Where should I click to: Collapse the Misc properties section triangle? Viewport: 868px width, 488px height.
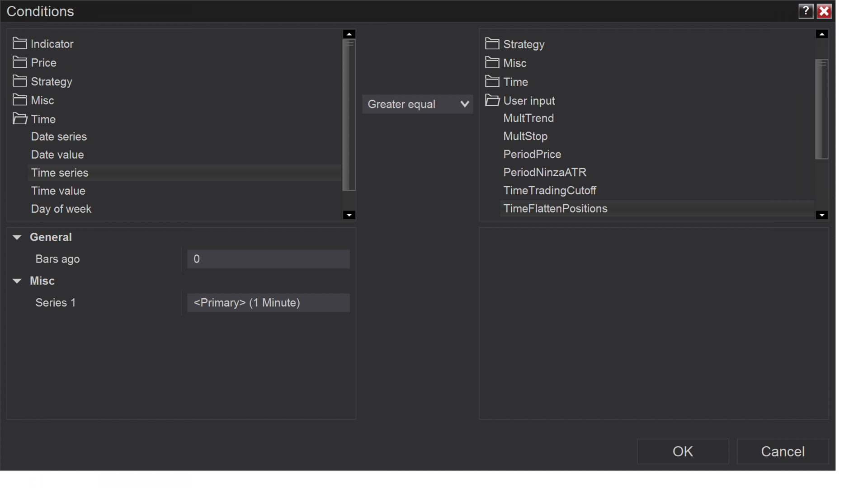pyautogui.click(x=17, y=281)
